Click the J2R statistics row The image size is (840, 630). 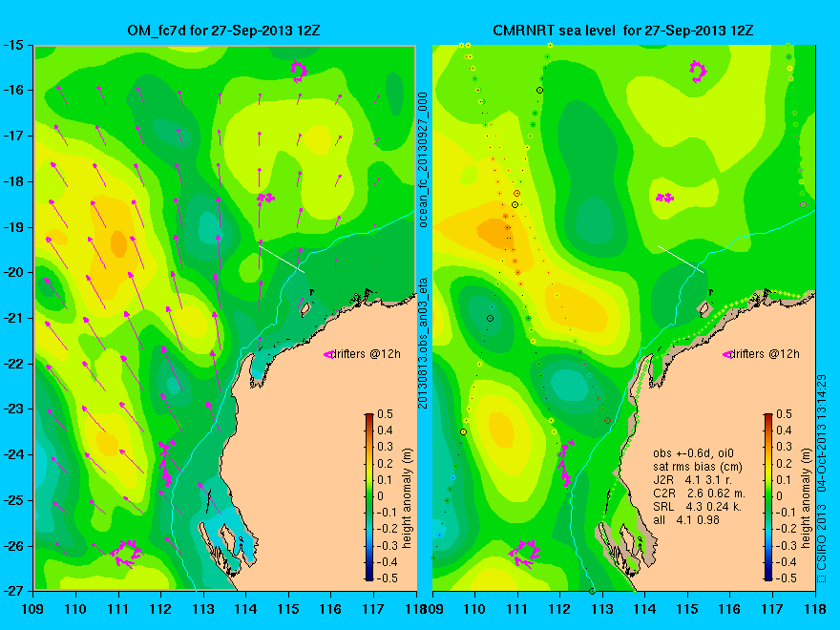(x=692, y=480)
